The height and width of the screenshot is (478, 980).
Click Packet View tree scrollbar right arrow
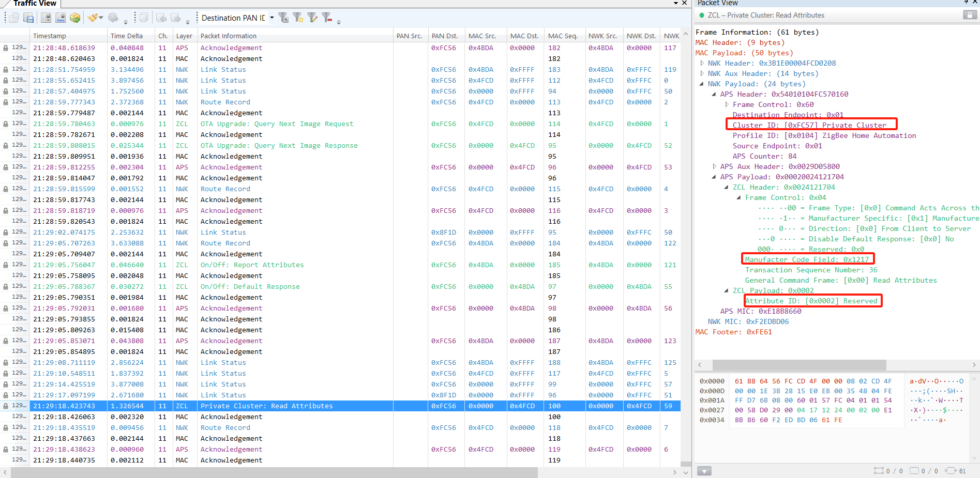(974, 365)
